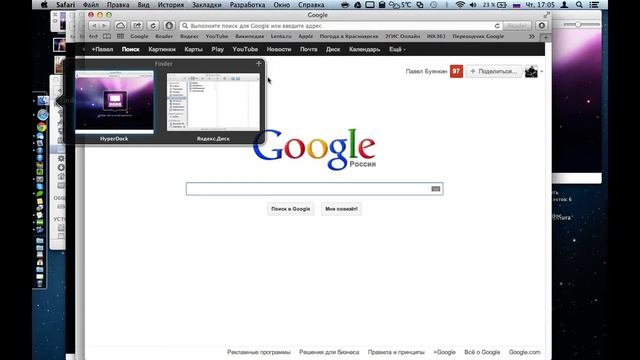Viewport: 640px width, 360px height.
Task: Open the Разработка menu
Action: 247,5
